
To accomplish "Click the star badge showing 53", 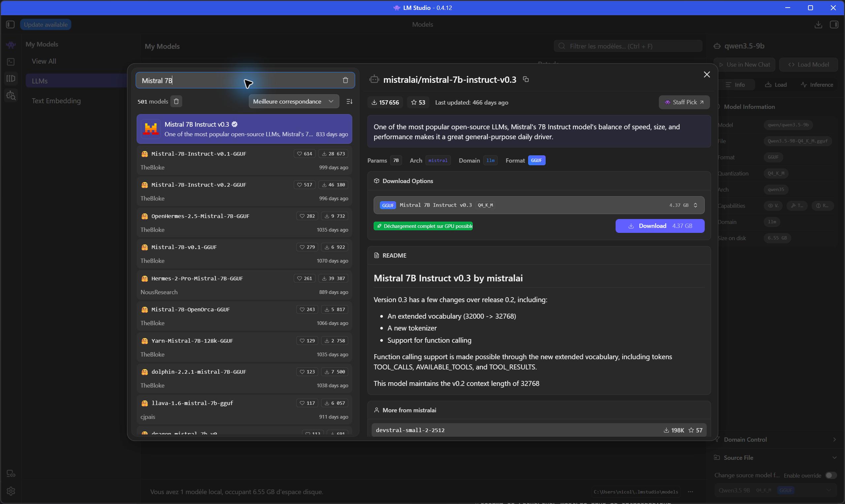I will pos(418,102).
